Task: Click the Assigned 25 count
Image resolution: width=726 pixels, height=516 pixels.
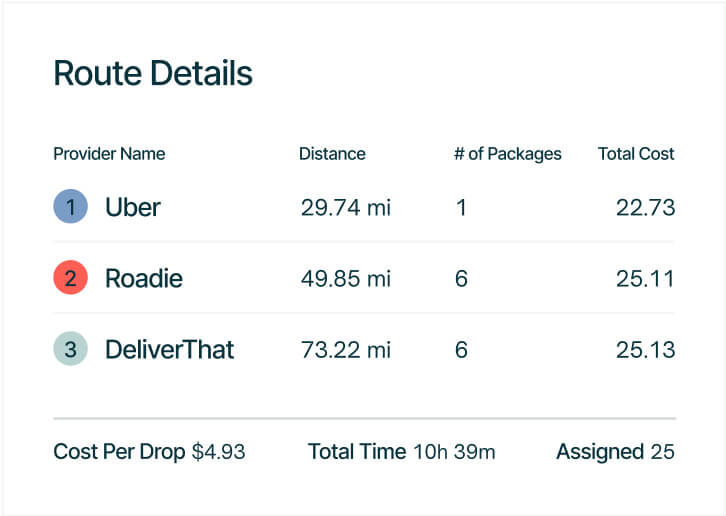Action: [x=615, y=452]
